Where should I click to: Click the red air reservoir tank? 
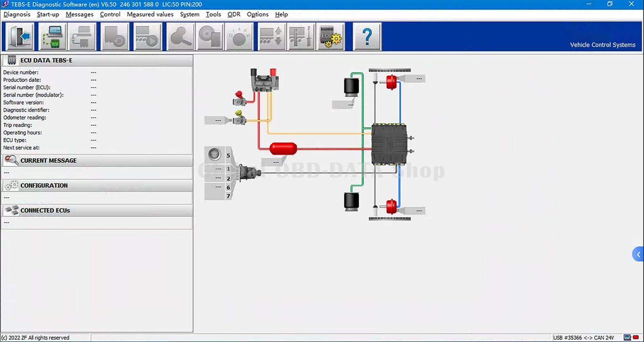click(x=283, y=148)
